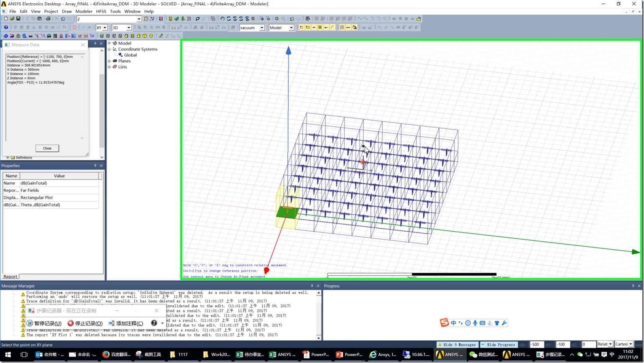Click the Save project icon
Viewport: 644px width, 363px height.
(x=18, y=19)
